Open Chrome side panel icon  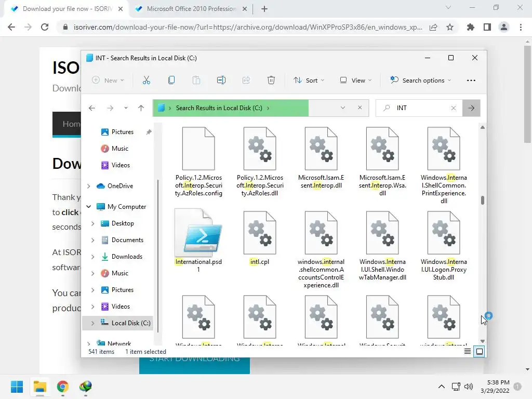(487, 27)
